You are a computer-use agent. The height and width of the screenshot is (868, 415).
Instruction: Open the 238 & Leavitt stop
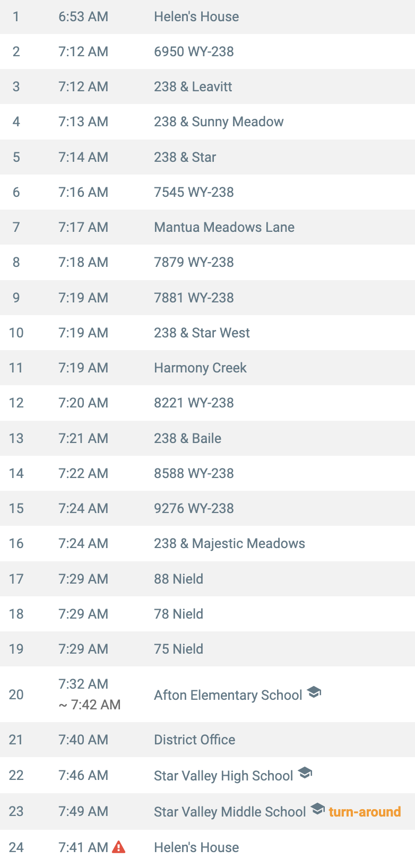pyautogui.click(x=207, y=86)
